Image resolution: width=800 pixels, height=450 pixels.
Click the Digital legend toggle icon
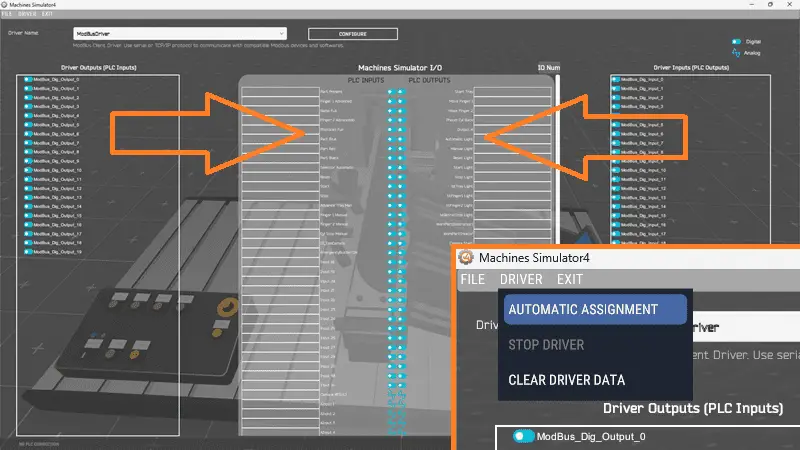pyautogui.click(x=736, y=42)
